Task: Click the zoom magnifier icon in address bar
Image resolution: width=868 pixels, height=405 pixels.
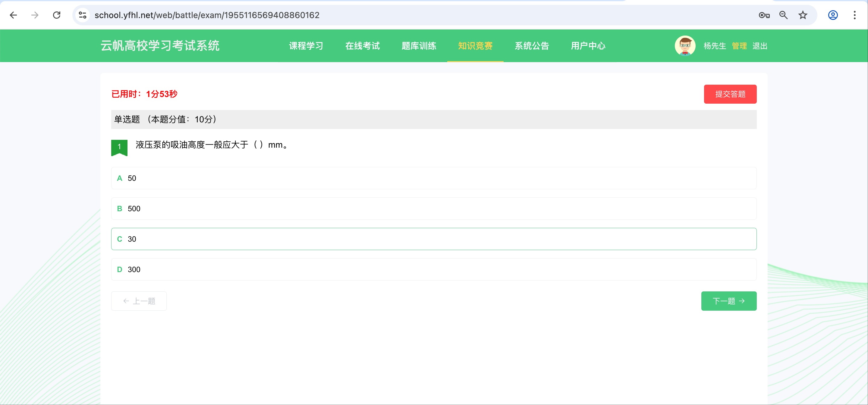Action: (x=783, y=15)
